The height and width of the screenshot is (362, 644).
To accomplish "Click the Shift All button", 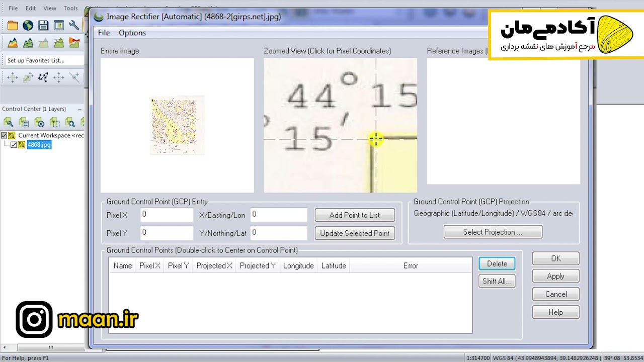I will pyautogui.click(x=497, y=282).
